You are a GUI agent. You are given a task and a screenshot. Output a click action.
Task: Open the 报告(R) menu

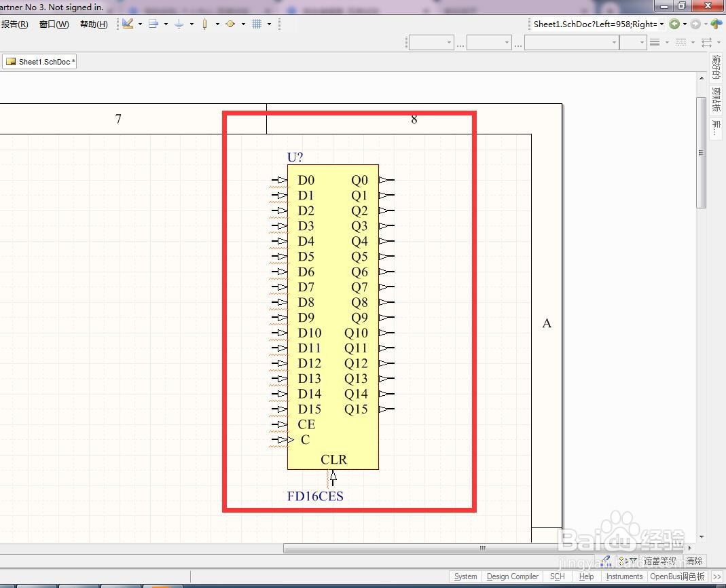pos(15,24)
